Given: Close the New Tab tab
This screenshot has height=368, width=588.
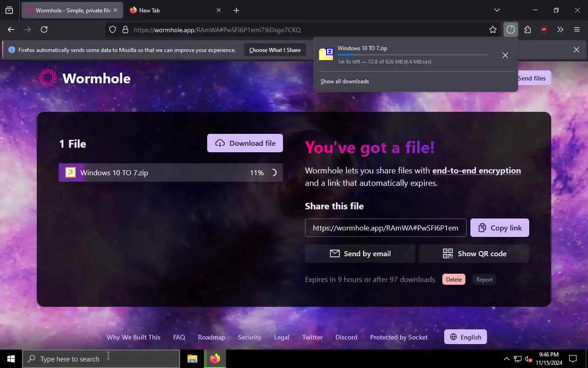Looking at the screenshot, I should pyautogui.click(x=219, y=10).
